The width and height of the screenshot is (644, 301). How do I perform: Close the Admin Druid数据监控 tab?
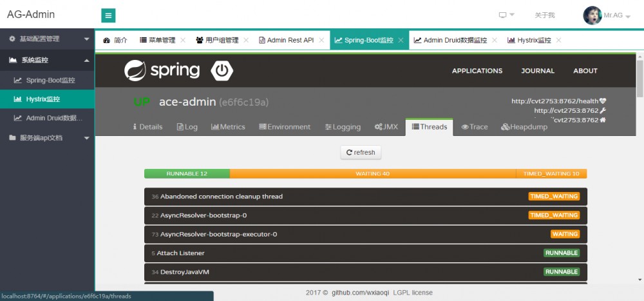495,41
